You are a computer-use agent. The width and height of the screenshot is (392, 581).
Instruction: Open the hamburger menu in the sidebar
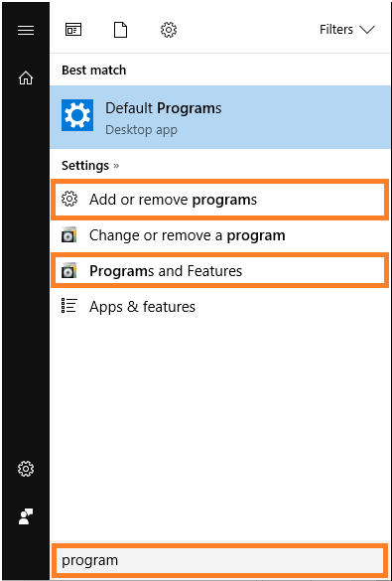tap(26, 30)
